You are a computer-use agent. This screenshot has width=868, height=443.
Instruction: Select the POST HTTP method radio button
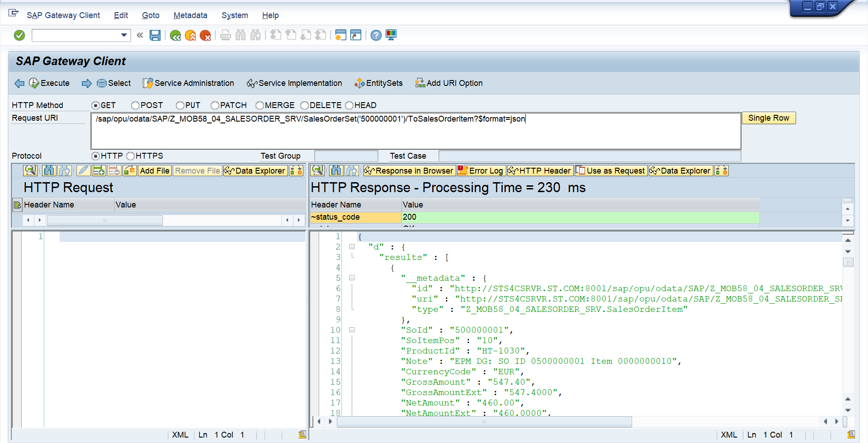pyautogui.click(x=135, y=105)
